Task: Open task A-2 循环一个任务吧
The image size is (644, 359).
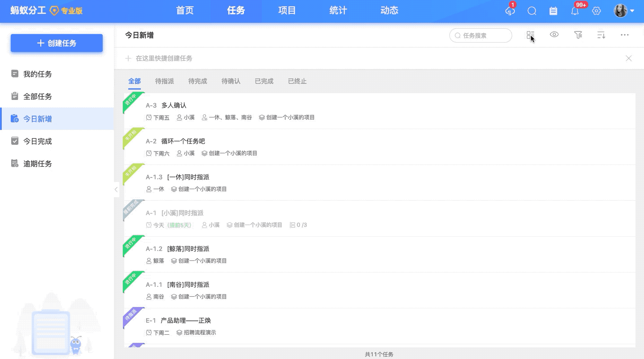Action: tap(379, 147)
